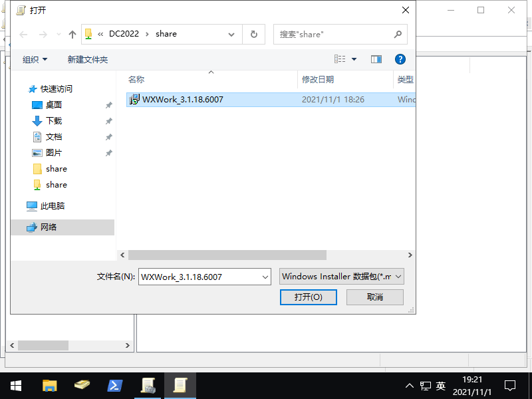Open File Explorer from taskbar

(x=49, y=386)
